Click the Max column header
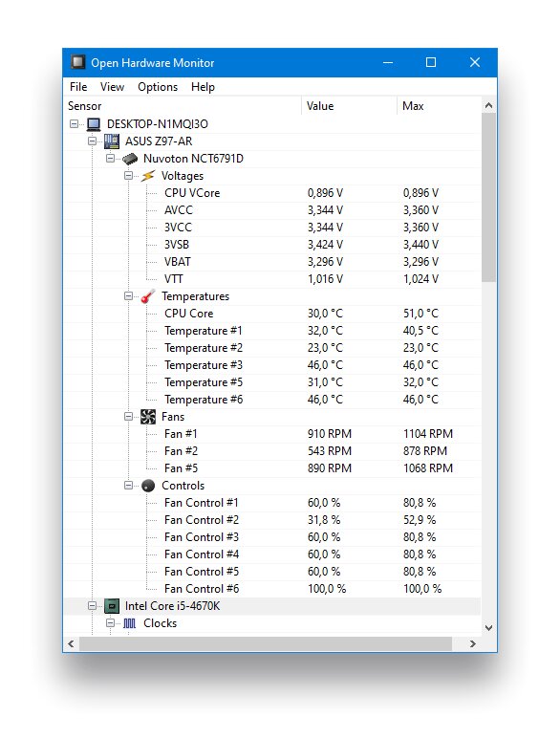560x739 pixels. pos(439,106)
